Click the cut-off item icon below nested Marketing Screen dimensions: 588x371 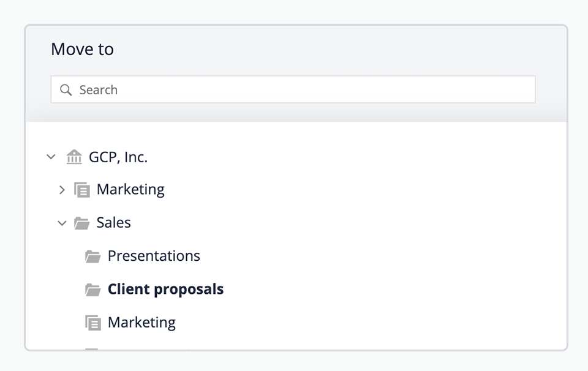[91, 349]
